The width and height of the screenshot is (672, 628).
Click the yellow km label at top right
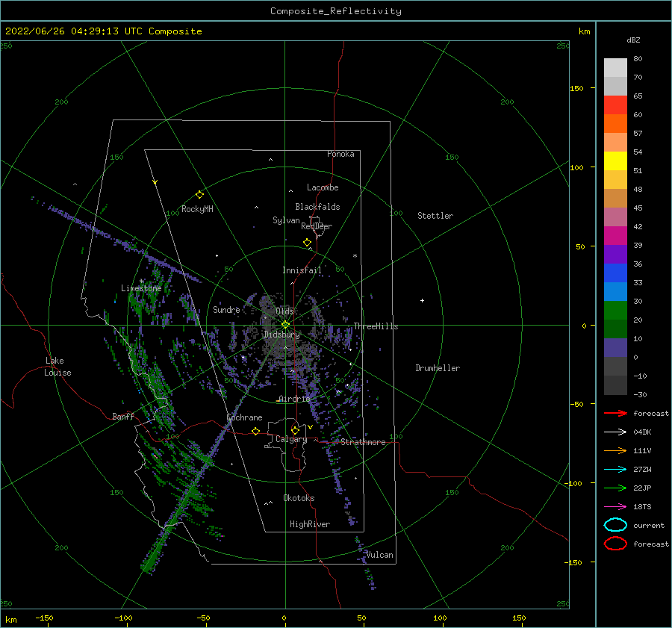[584, 31]
